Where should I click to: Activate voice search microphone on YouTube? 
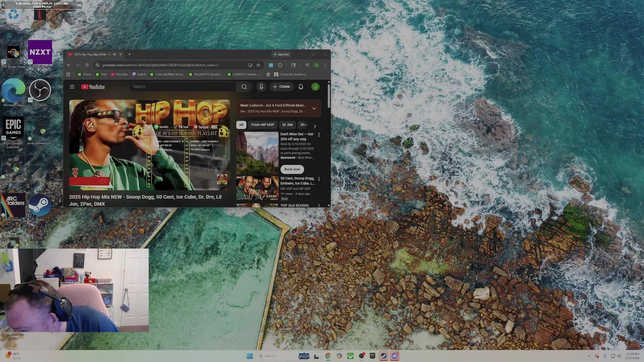(261, 86)
